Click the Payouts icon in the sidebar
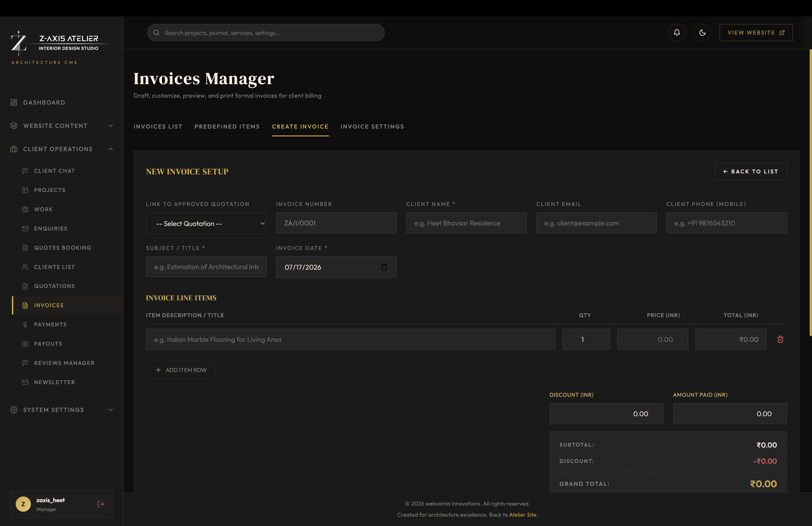 pos(25,344)
